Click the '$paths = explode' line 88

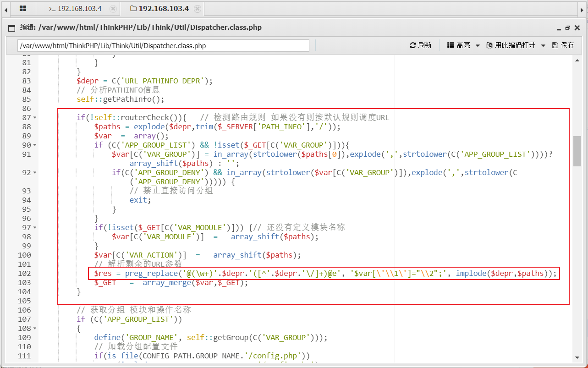[217, 127]
